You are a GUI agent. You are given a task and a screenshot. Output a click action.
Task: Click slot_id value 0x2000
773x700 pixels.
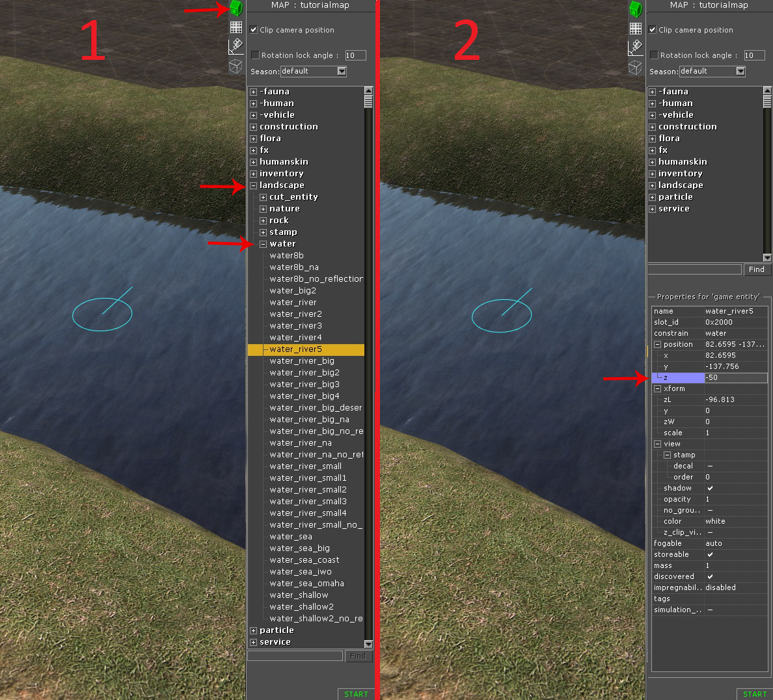[719, 323]
